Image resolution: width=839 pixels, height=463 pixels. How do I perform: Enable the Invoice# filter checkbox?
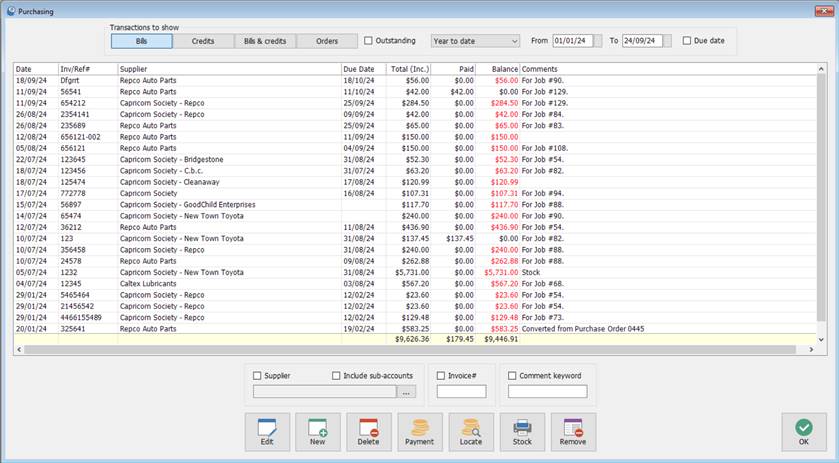[441, 376]
